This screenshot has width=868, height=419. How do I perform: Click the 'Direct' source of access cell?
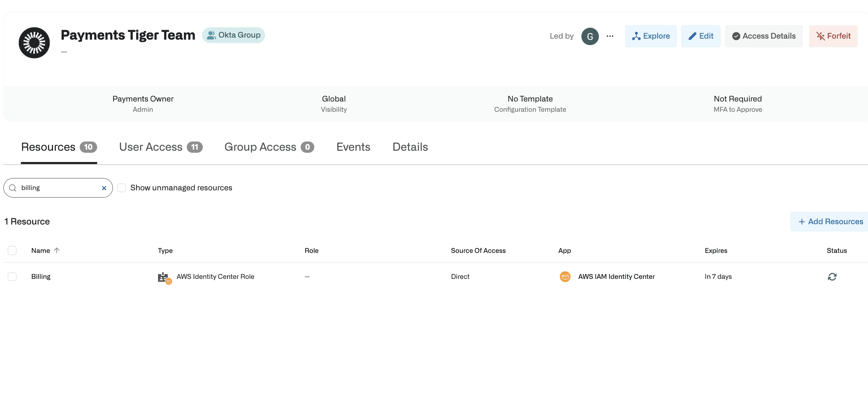pos(460,276)
